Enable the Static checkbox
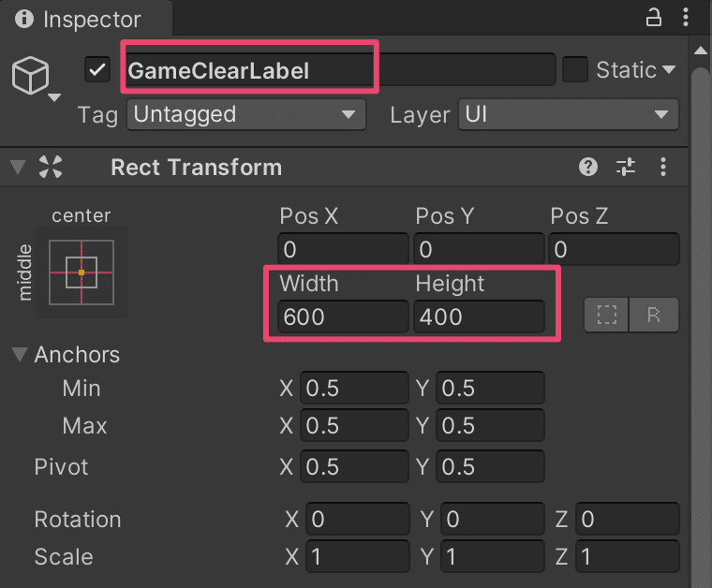 point(574,69)
